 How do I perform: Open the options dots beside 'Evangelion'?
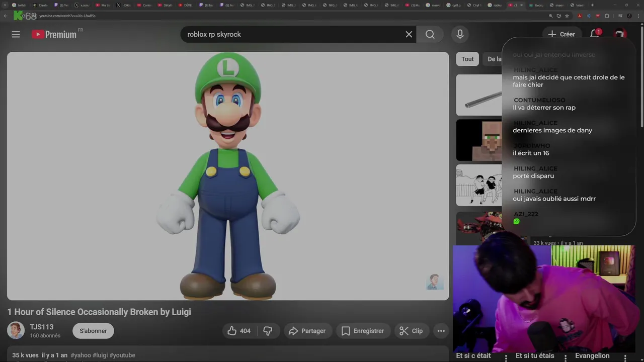click(625, 358)
